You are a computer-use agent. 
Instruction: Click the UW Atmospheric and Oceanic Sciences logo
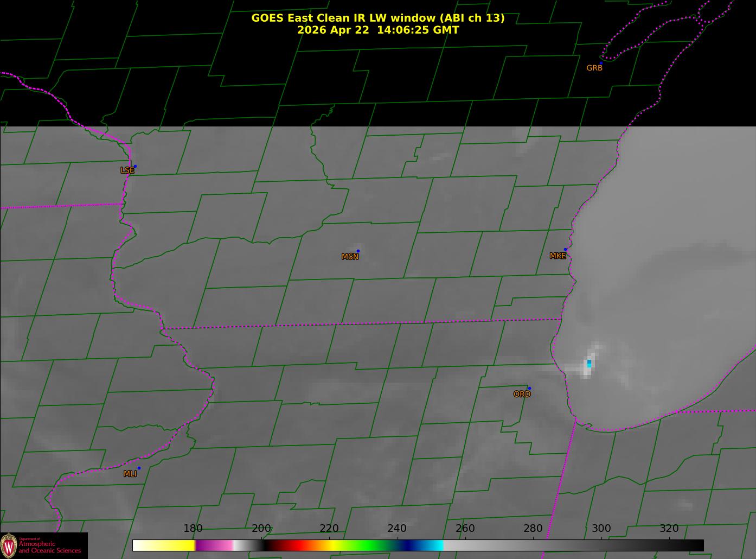pyautogui.click(x=44, y=545)
